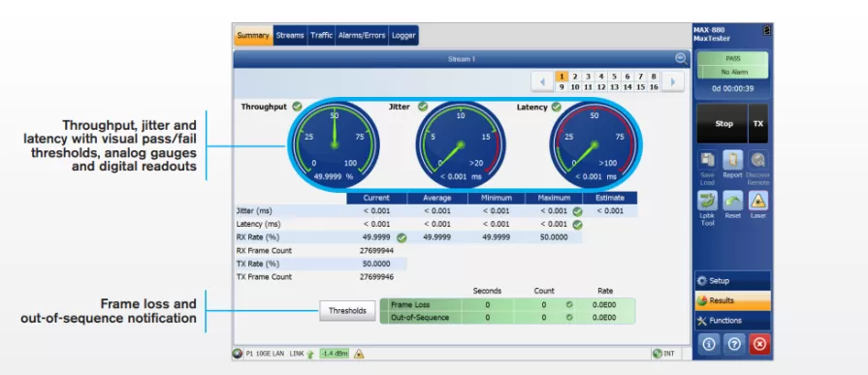Viewport: 868px width, 375px height.
Task: Go to next stream page arrow
Action: [673, 81]
